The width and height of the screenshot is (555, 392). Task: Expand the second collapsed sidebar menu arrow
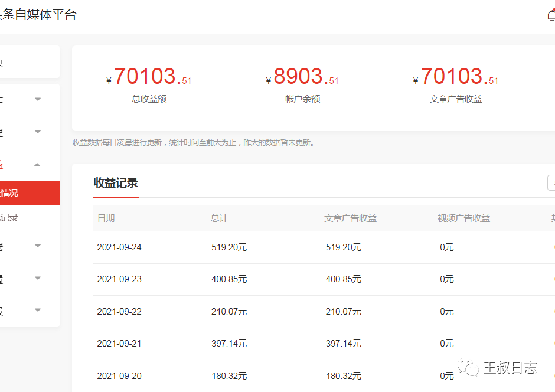(x=38, y=132)
